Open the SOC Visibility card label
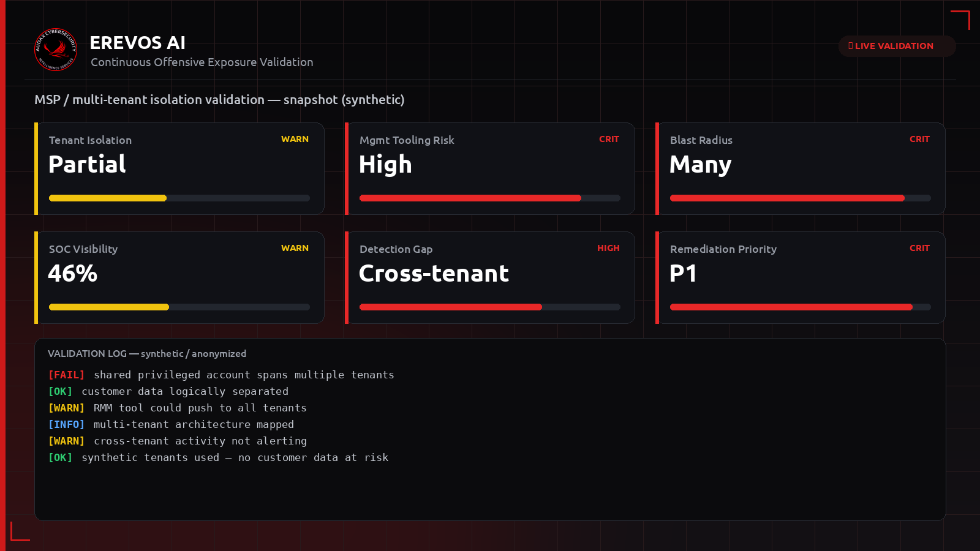Image resolution: width=980 pixels, height=551 pixels. pyautogui.click(x=83, y=249)
